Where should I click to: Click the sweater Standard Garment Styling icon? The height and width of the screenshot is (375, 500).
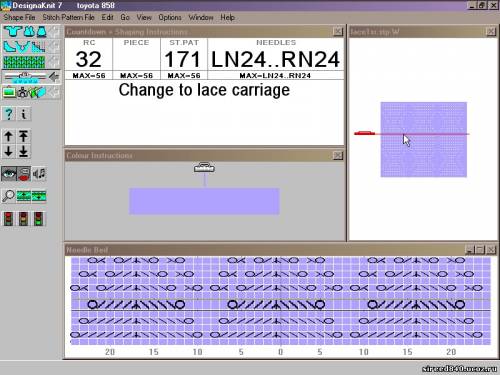coord(25,32)
